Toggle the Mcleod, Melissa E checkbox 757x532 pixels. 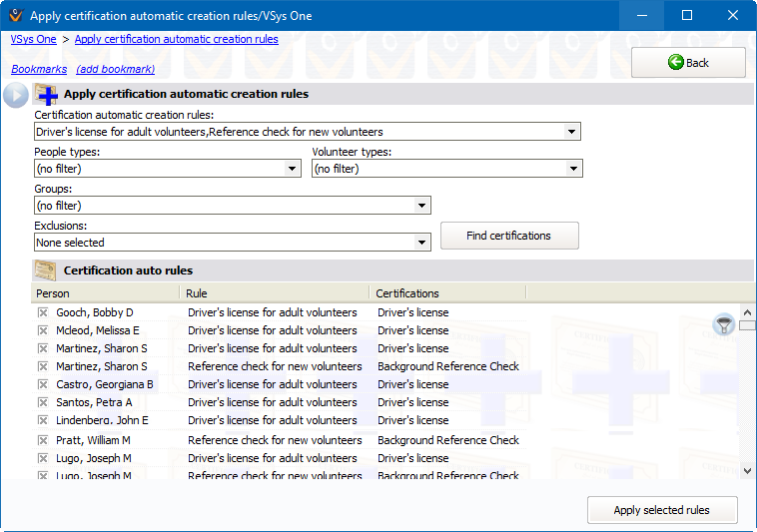43,330
